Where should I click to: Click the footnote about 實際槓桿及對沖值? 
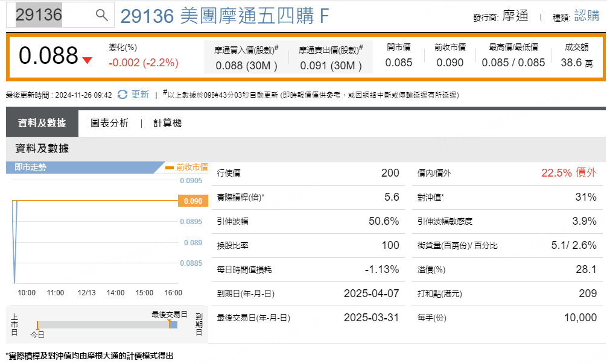(89, 356)
